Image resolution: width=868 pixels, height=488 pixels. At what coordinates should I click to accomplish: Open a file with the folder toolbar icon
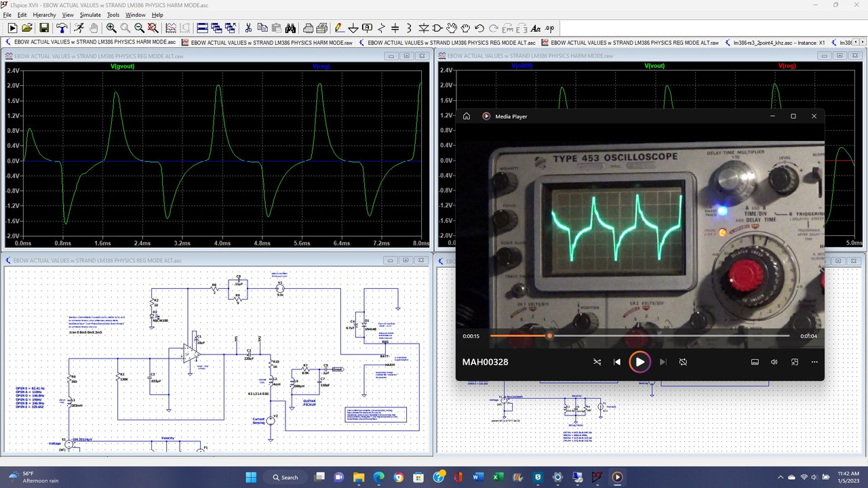tap(27, 28)
